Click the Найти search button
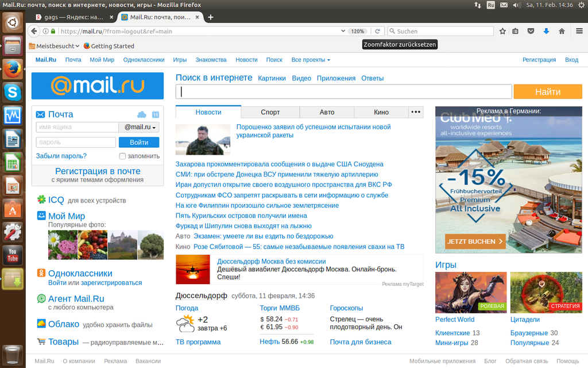The image size is (588, 368). 547,91
